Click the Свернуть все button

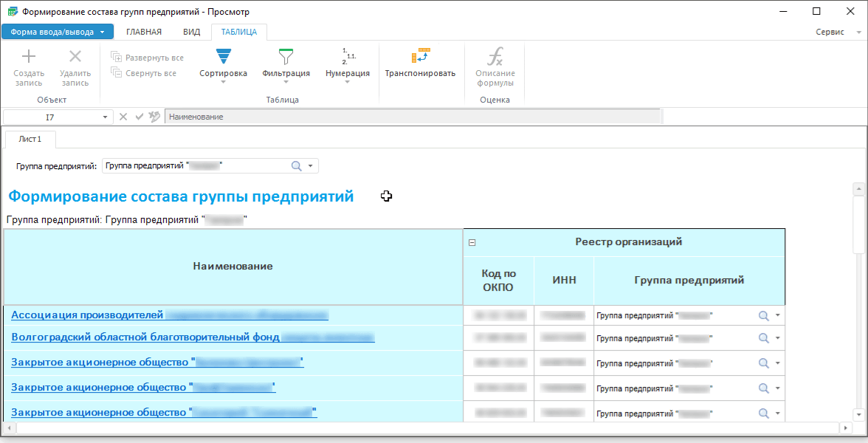(144, 73)
